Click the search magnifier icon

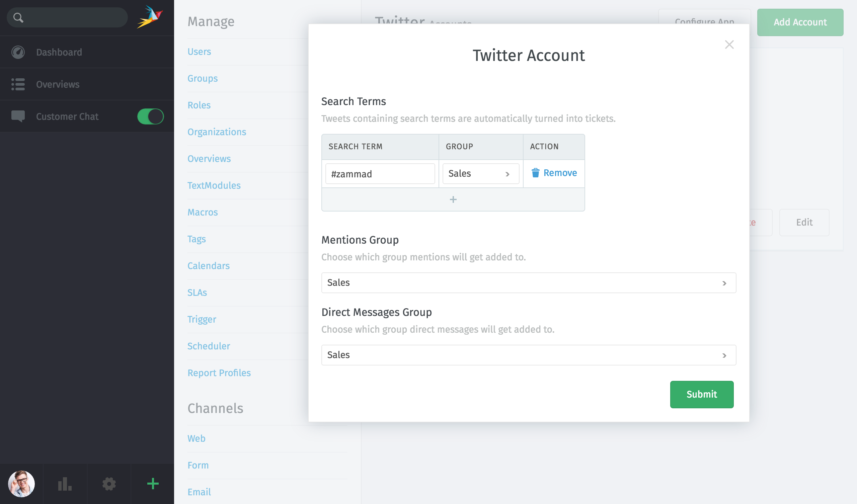[x=18, y=18]
